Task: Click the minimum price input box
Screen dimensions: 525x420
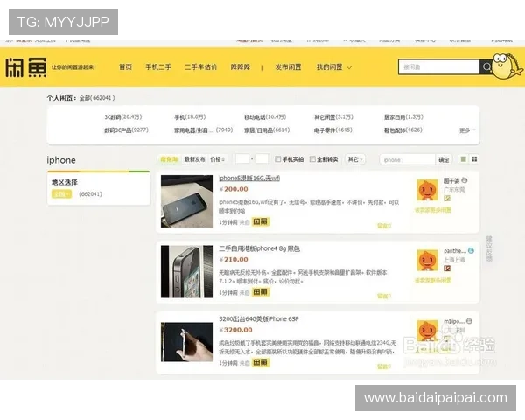Action: tap(241, 158)
